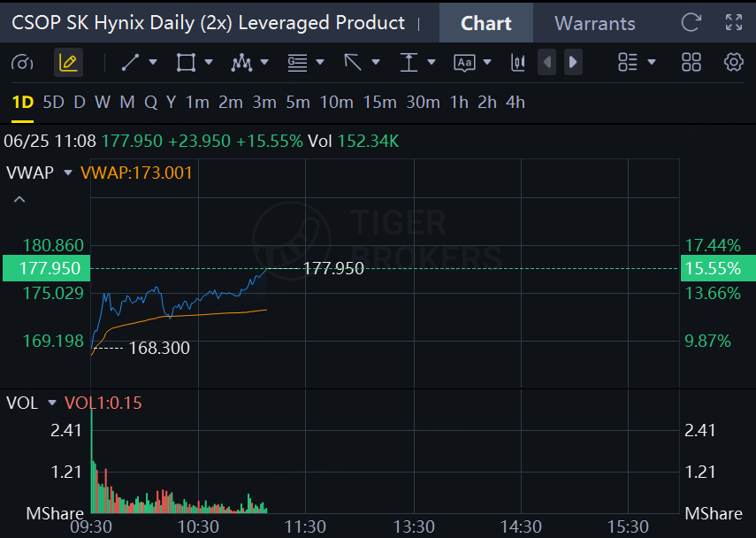This screenshot has width=756, height=538.
Task: Click the Vol 152.34K readout
Action: (353, 142)
